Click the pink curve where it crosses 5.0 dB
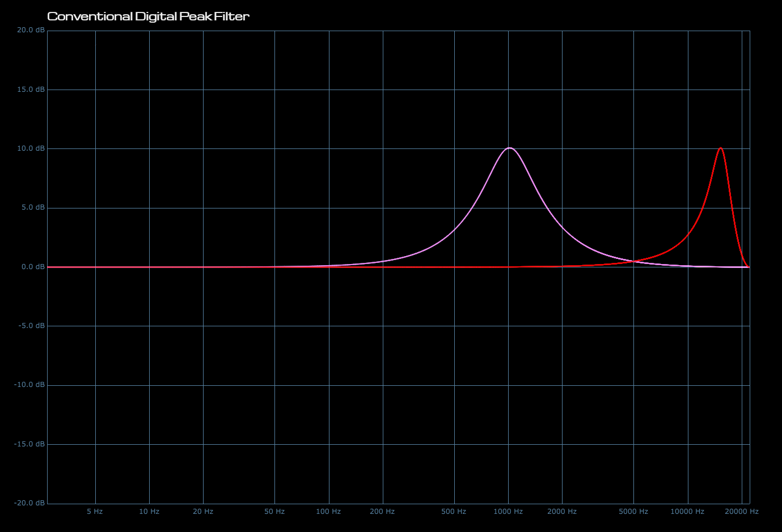 [x=472, y=207]
